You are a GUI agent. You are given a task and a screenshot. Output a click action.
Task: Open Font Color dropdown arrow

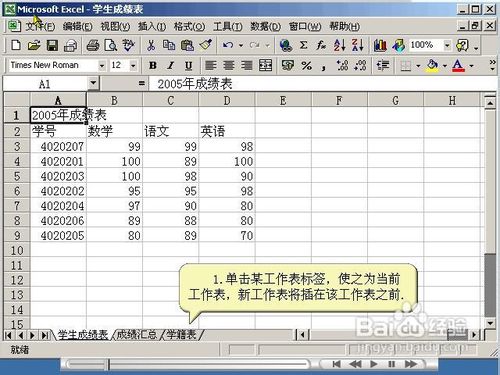click(x=471, y=66)
